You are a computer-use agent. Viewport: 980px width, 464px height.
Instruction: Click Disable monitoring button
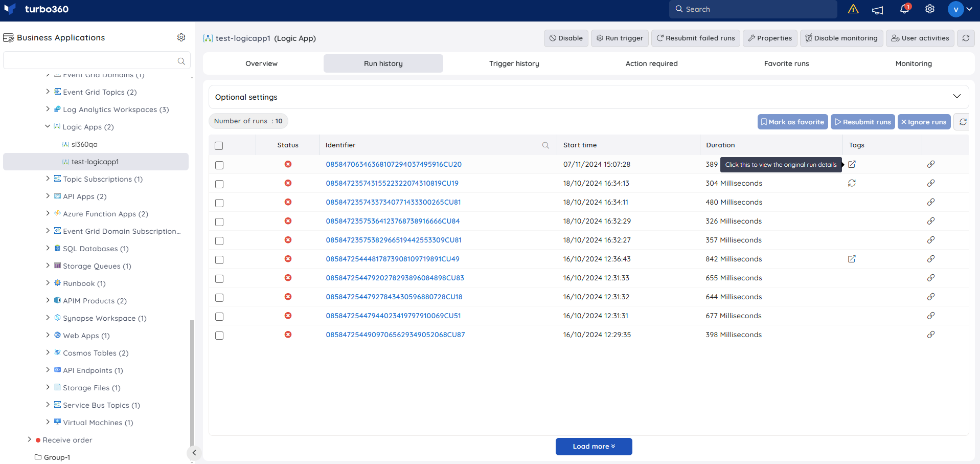click(x=841, y=38)
